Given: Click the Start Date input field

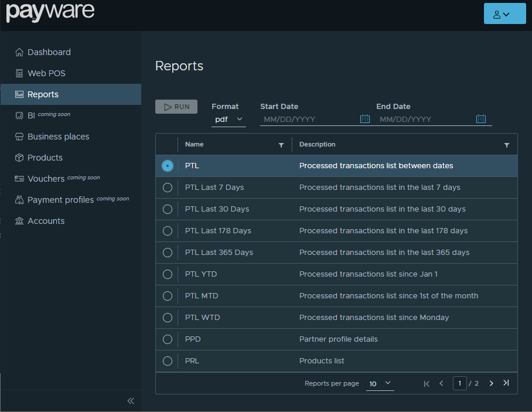Looking at the screenshot, I should 308,120.
